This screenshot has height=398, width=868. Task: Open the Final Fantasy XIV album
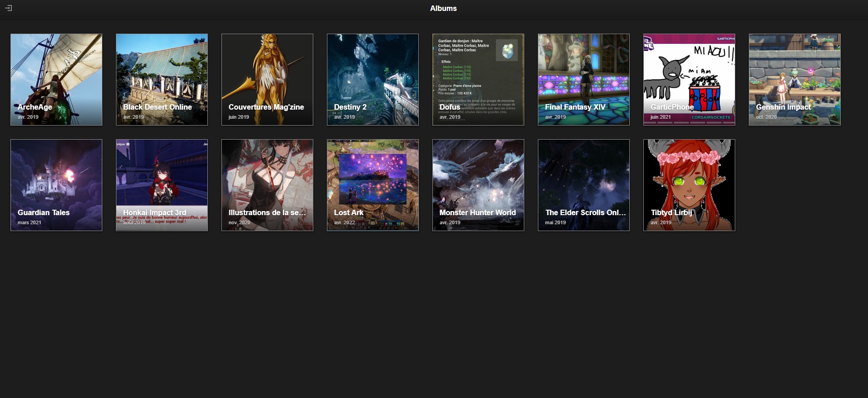(584, 80)
